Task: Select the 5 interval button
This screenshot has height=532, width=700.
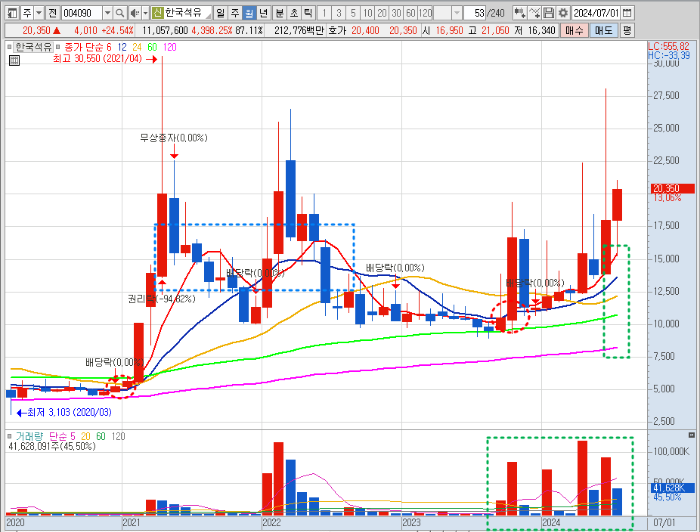Action: pos(353,13)
